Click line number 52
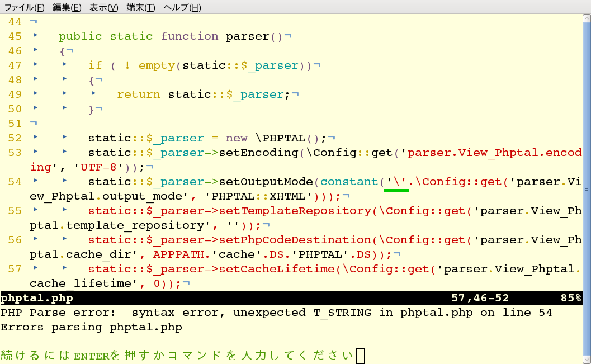The height and width of the screenshot is (364, 591). (x=15, y=138)
